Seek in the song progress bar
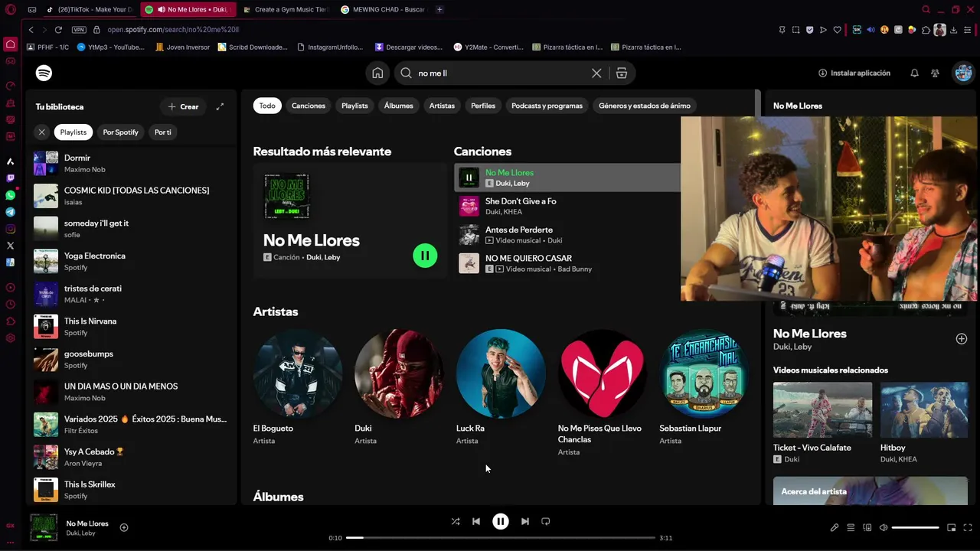Screen dimensions: 980x551 [500, 538]
